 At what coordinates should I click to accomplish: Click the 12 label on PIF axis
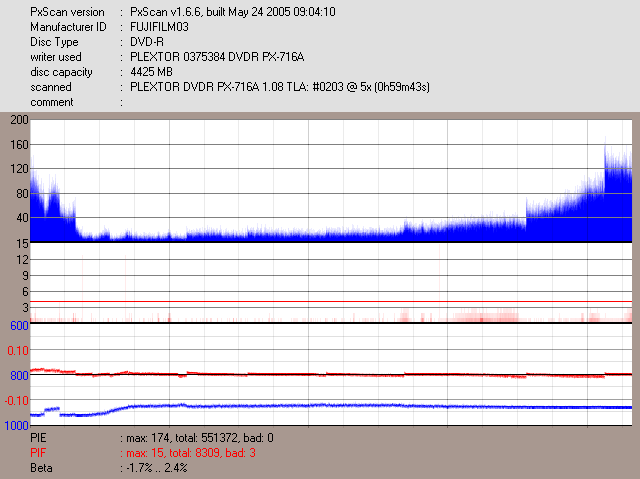point(22,259)
